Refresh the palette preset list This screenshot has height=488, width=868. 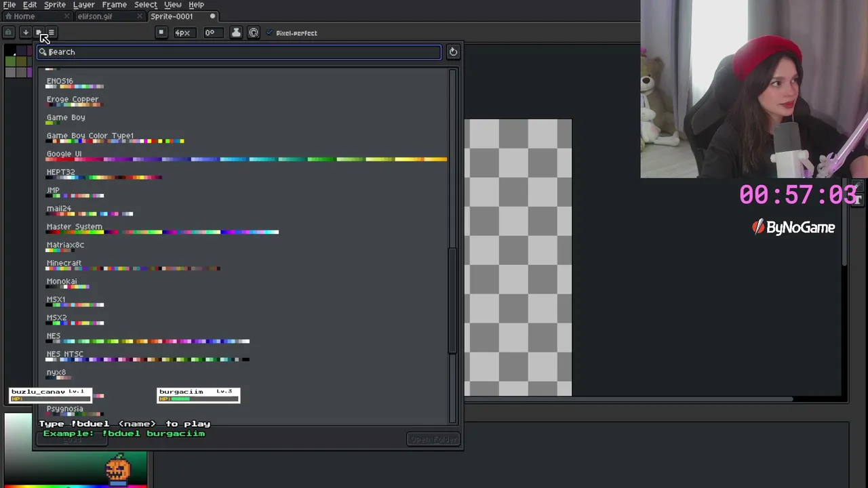coord(453,52)
